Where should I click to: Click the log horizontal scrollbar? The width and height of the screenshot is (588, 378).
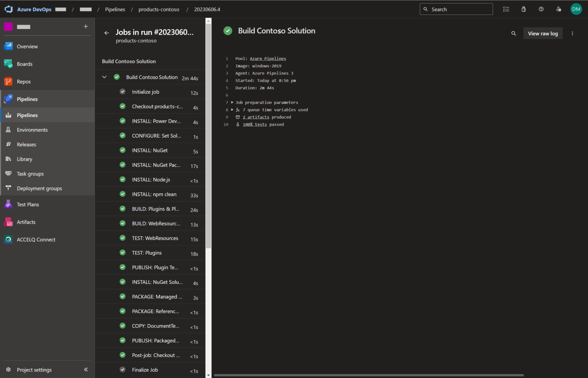(x=369, y=375)
